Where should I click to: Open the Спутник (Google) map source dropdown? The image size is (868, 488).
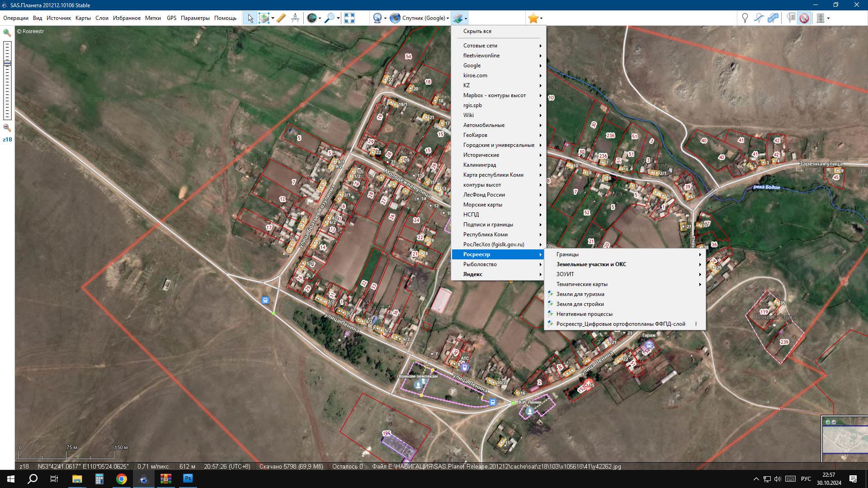tap(420, 18)
